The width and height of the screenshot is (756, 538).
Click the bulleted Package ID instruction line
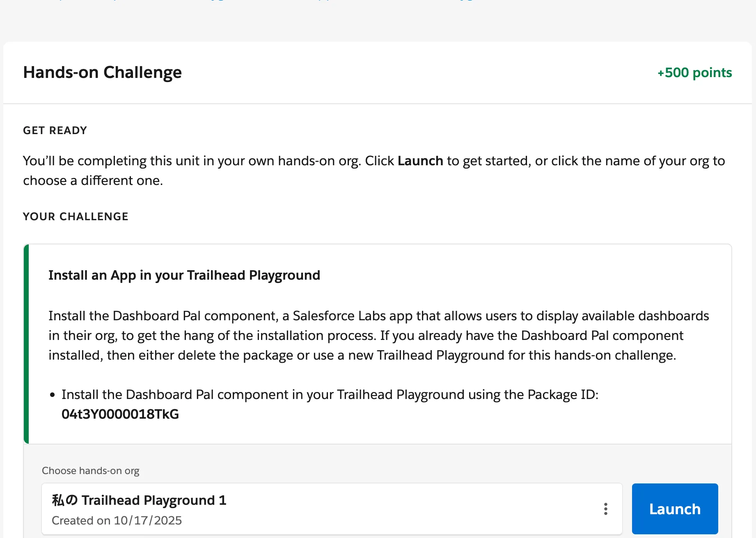click(330, 394)
